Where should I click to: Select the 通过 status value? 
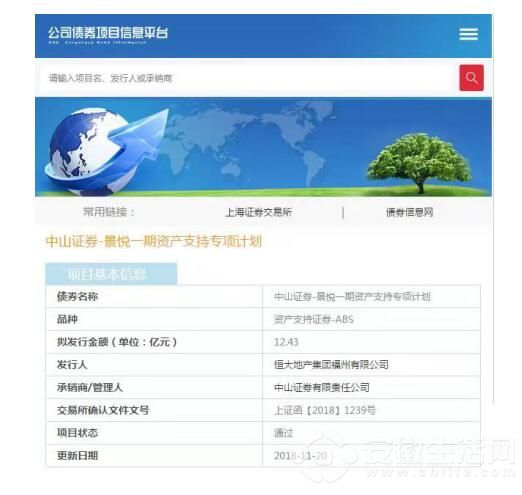click(283, 433)
